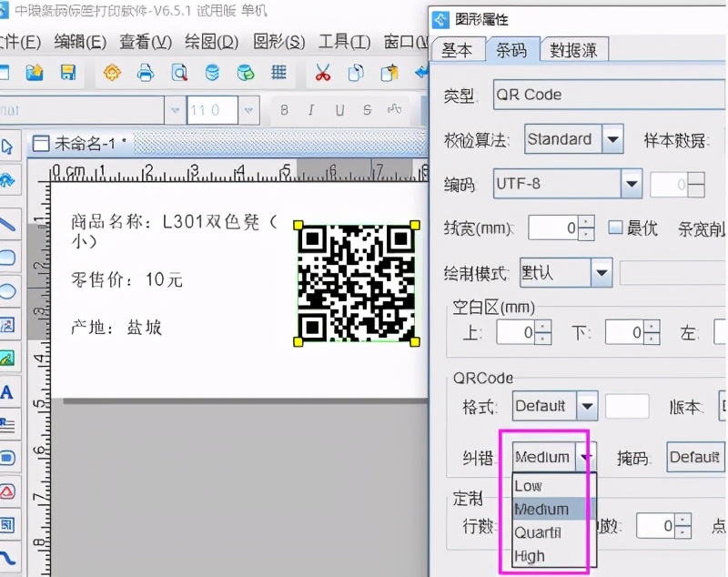Switch to the 数据源 tab

[574, 50]
